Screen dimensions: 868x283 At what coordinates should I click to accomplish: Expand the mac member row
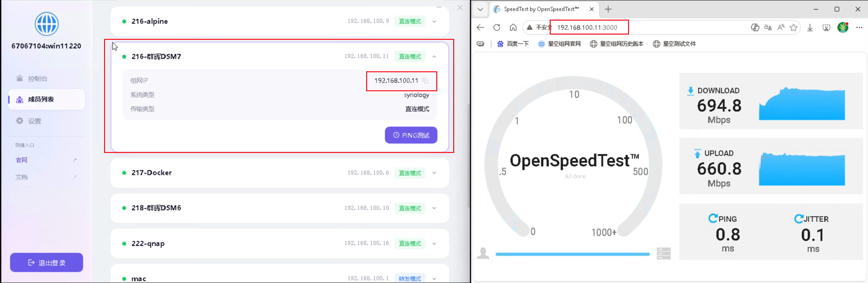tap(434, 279)
